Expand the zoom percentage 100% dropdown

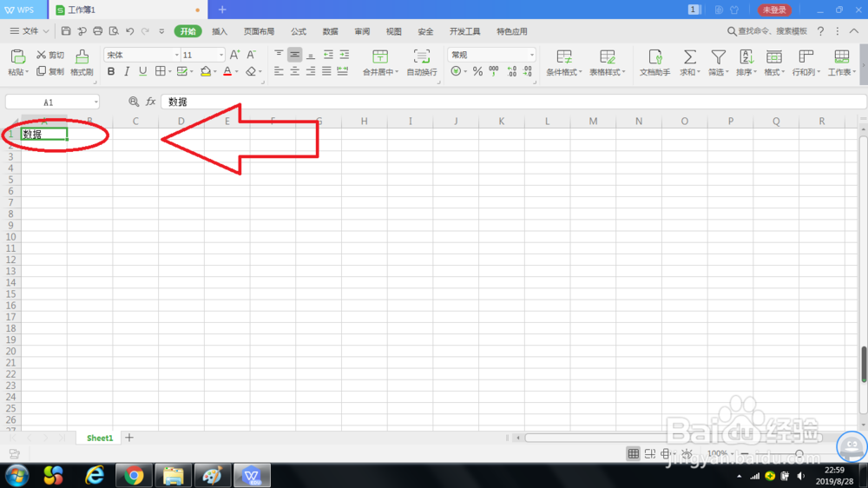(733, 453)
